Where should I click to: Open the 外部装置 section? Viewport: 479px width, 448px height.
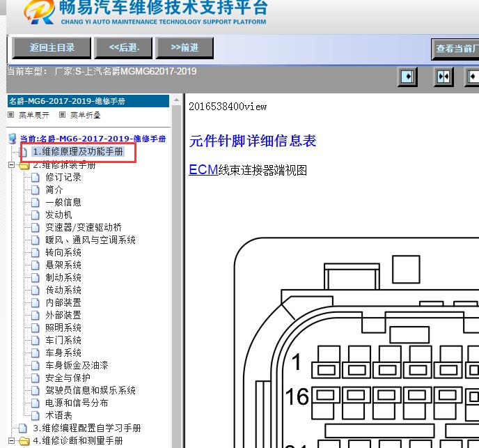(x=63, y=315)
